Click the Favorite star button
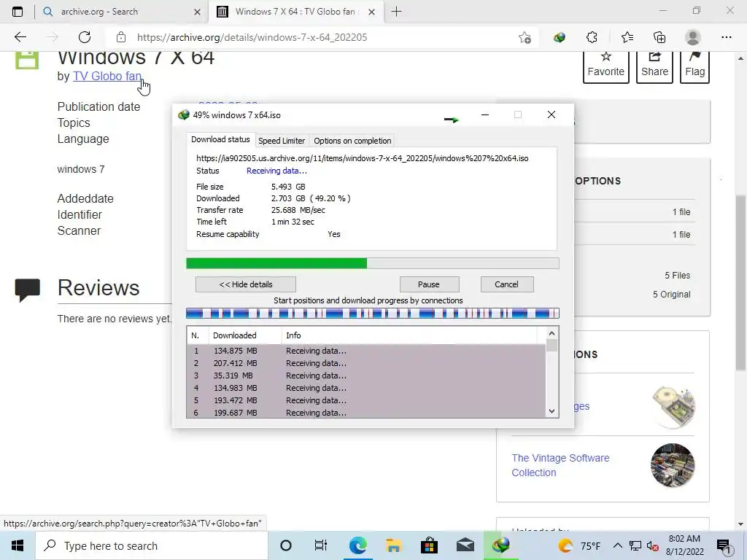Viewport: 747px width, 560px height. tap(606, 66)
